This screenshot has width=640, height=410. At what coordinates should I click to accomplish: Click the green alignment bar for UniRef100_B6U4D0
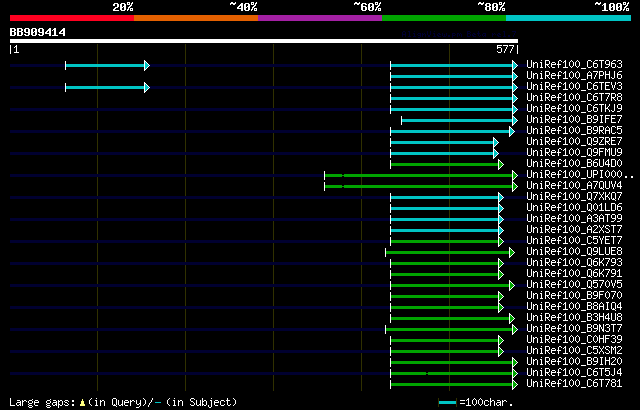[x=447, y=164]
